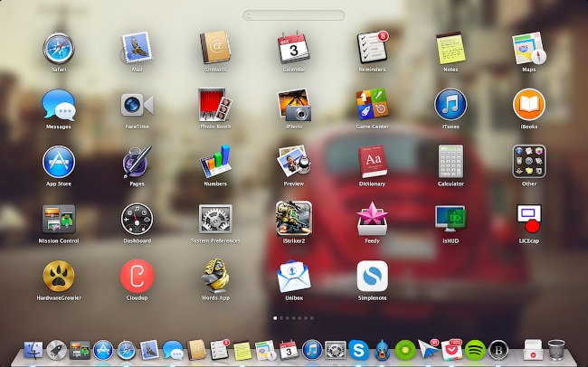Launch HardwareGrowler

[59, 277]
